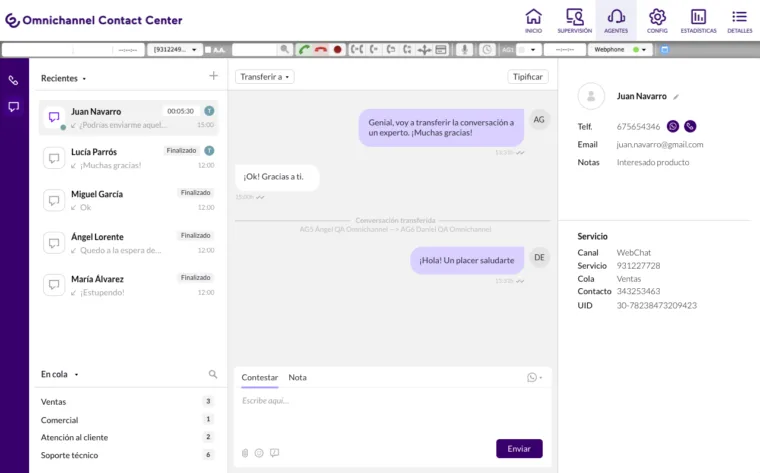Switch to the Contestar tab

pyautogui.click(x=260, y=378)
